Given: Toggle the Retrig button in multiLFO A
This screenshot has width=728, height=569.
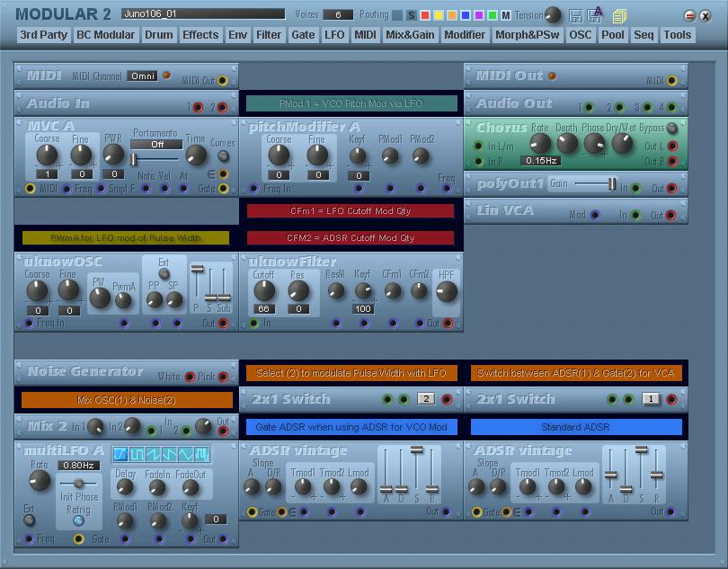Looking at the screenshot, I should coord(79,520).
